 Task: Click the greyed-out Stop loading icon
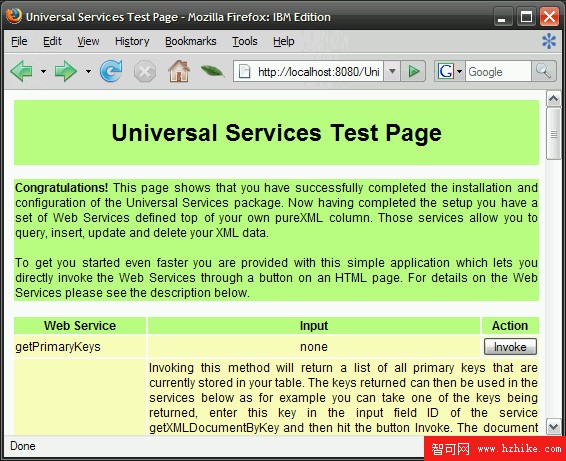145,71
